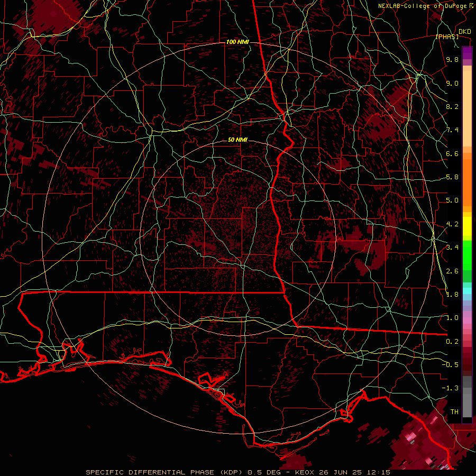
Task: Click the bright green band beside 3.4
Action: coord(467,254)
